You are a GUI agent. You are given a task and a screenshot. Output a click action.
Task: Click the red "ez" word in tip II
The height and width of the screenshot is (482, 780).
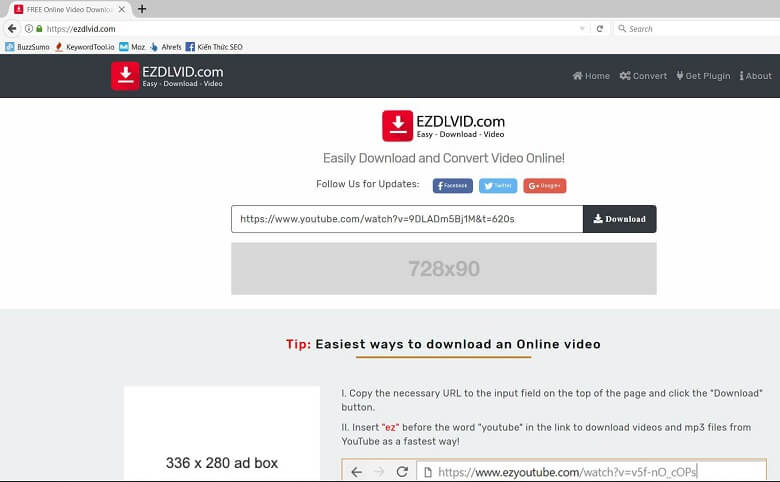click(x=390, y=427)
